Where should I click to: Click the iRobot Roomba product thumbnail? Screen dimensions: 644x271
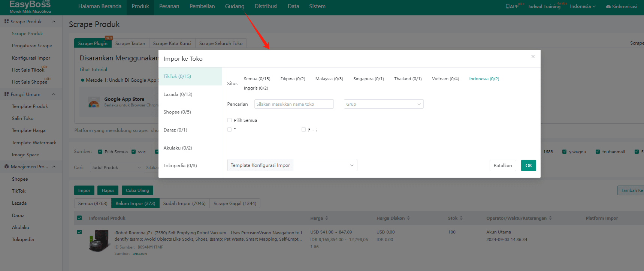pyautogui.click(x=99, y=241)
